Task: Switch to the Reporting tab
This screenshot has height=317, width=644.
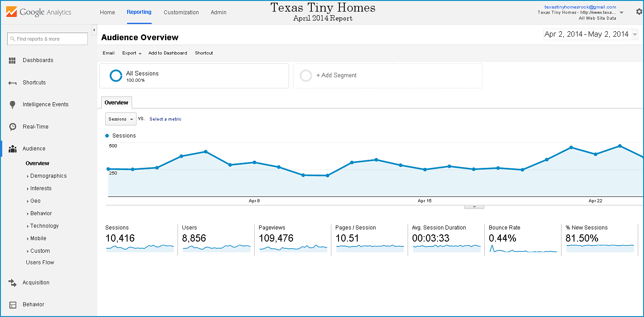Action: [139, 12]
